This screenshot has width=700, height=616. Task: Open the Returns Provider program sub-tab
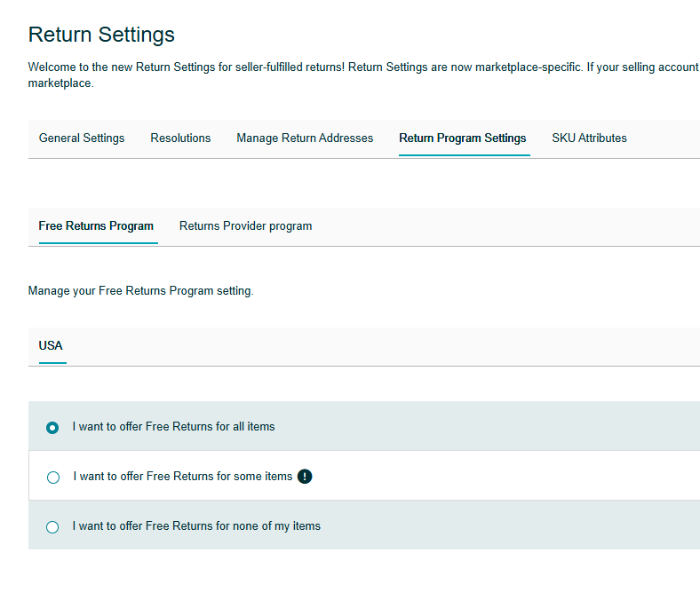(245, 225)
